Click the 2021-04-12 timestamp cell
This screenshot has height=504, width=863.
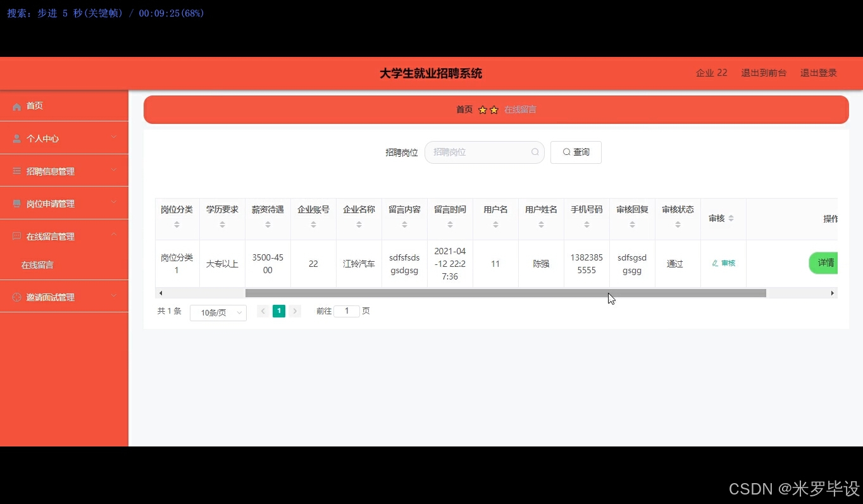pyautogui.click(x=450, y=264)
